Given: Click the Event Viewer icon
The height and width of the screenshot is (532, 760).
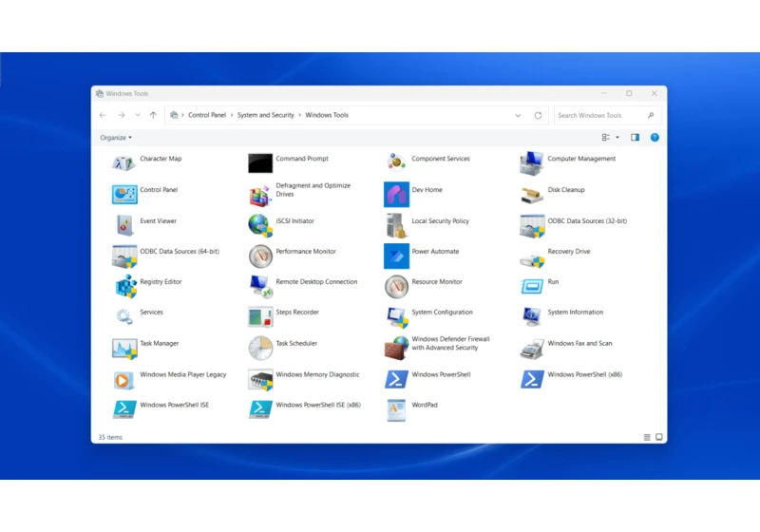Looking at the screenshot, I should pos(125,225).
